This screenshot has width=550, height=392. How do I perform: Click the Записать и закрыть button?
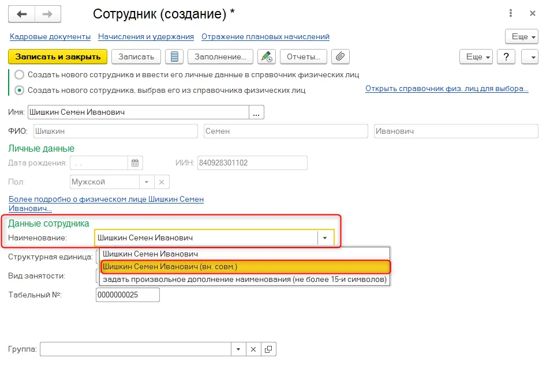pyautogui.click(x=58, y=56)
